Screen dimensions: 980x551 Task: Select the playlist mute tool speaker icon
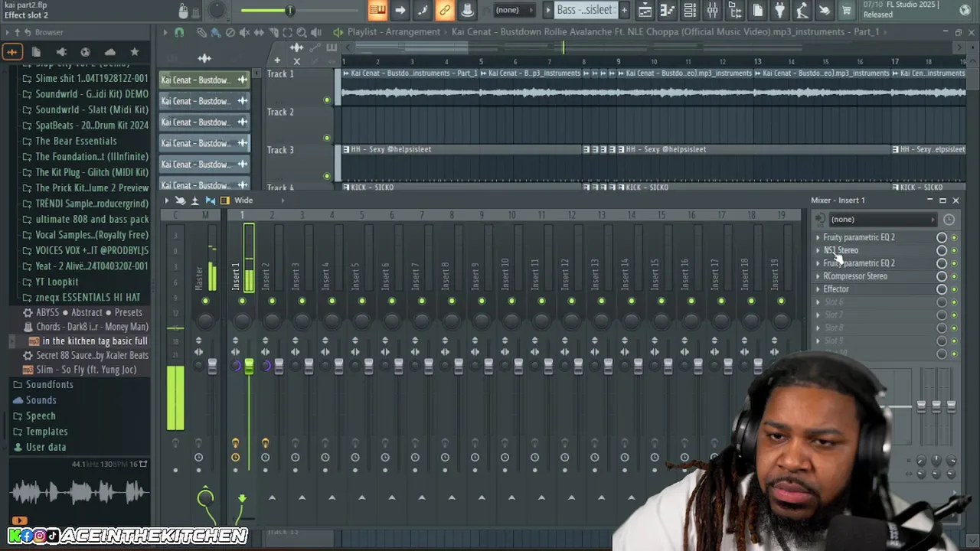(244, 32)
